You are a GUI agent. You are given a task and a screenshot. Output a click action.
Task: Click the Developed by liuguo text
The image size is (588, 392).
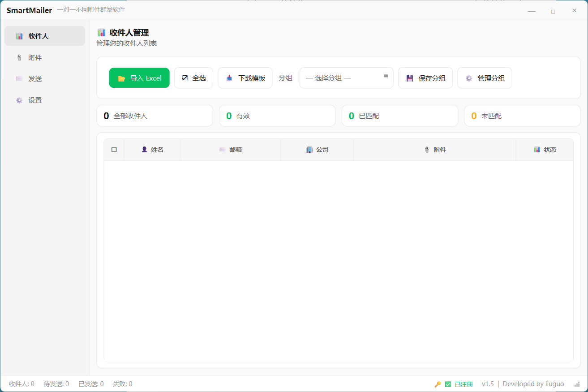[x=533, y=384]
